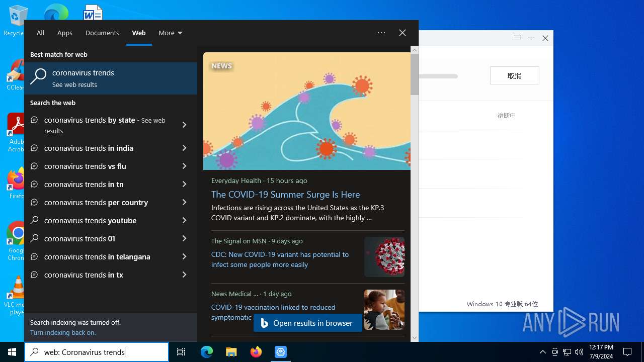Open volume control tray icon
Viewport: 644px width, 362px height.
coord(579,352)
